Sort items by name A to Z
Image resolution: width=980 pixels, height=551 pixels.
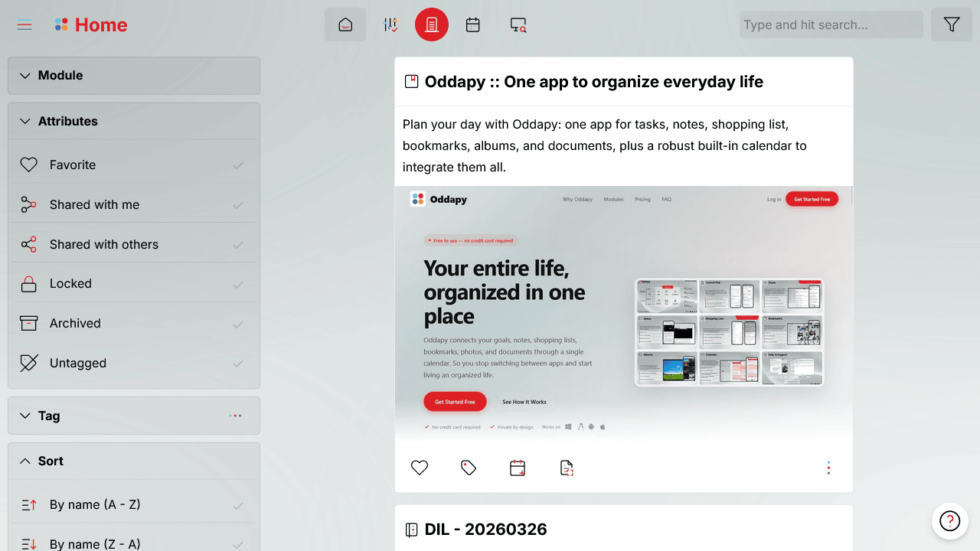(134, 504)
